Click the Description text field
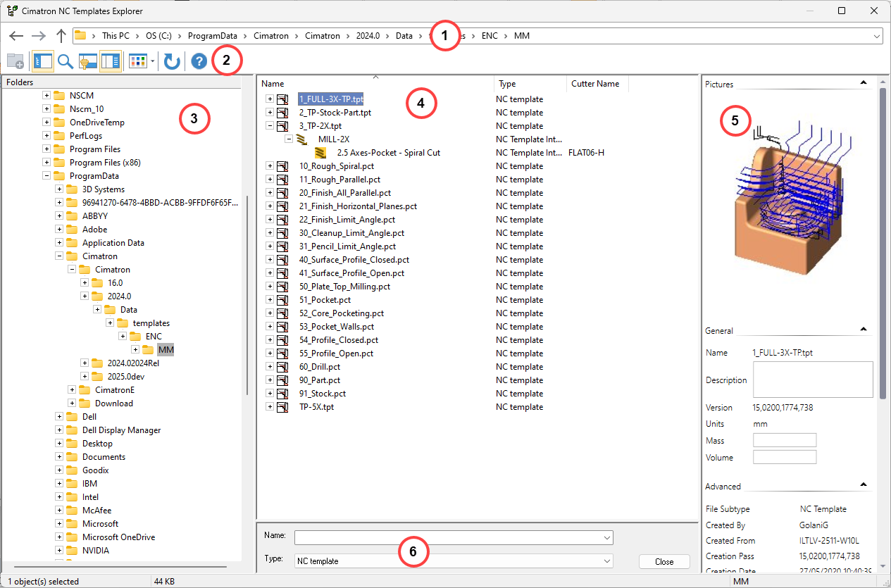The width and height of the screenshot is (891, 588). (x=813, y=380)
